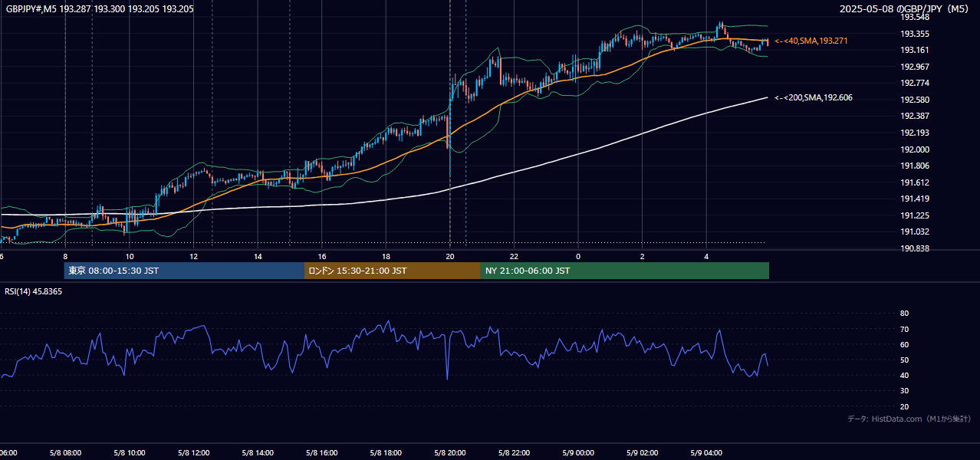
Task: Click RSI scale value 40
Action: [x=904, y=375]
